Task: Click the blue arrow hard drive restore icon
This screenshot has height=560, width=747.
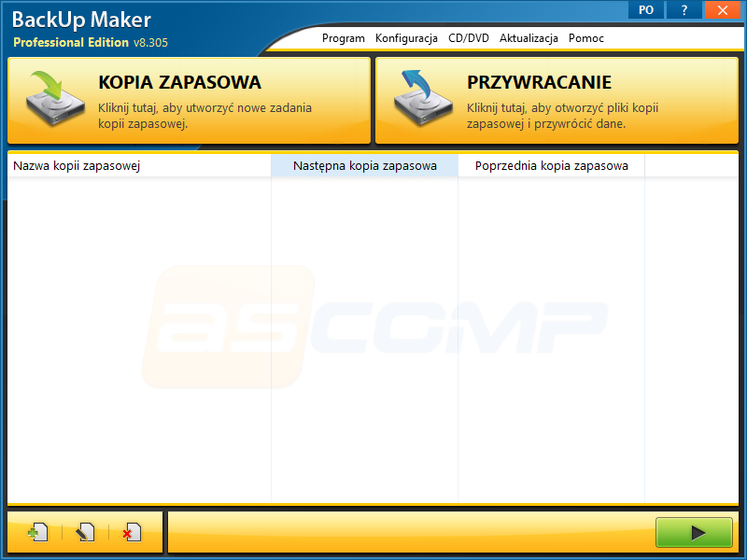Action: 423,98
